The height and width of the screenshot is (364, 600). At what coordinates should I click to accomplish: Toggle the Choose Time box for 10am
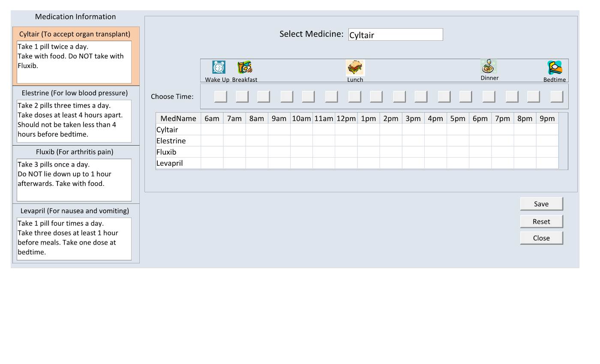308,96
